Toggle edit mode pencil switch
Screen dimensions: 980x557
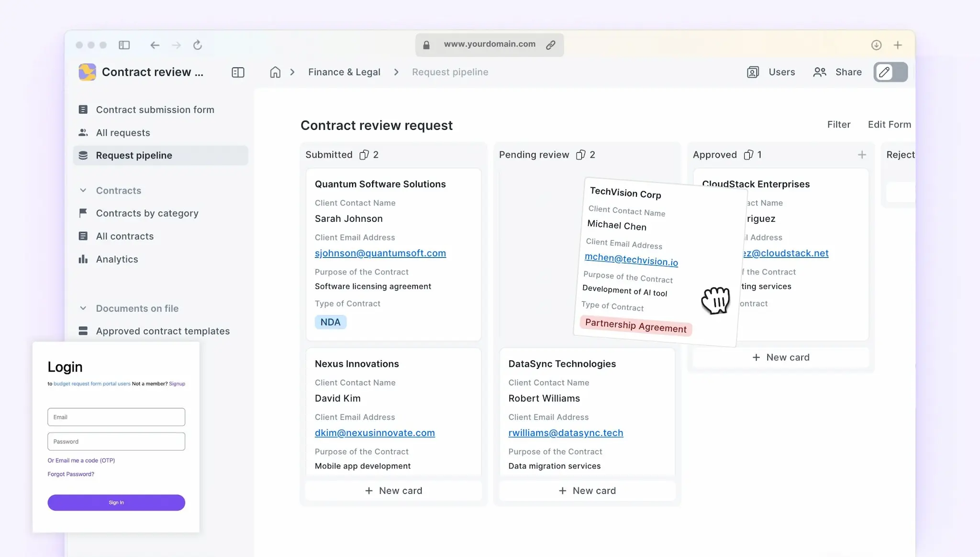tap(891, 72)
